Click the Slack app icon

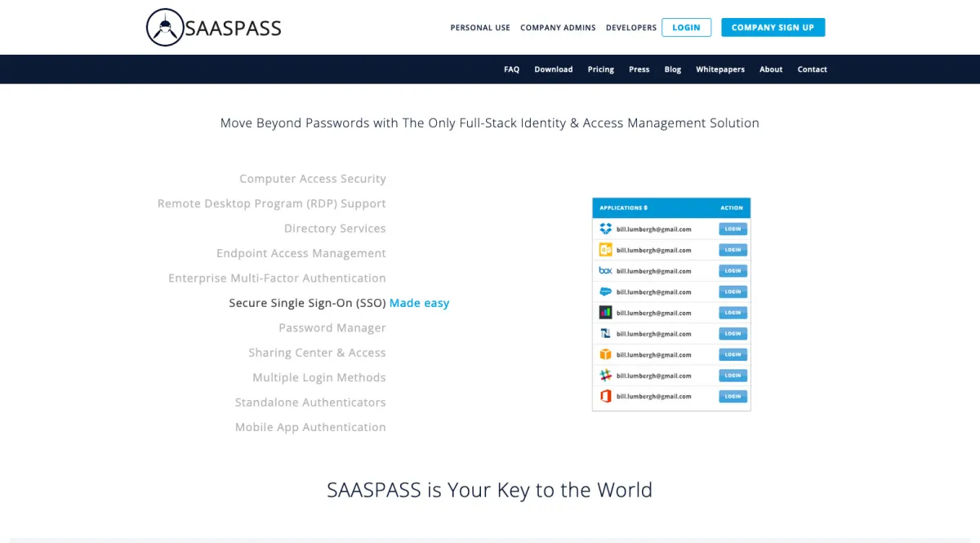[x=605, y=376]
